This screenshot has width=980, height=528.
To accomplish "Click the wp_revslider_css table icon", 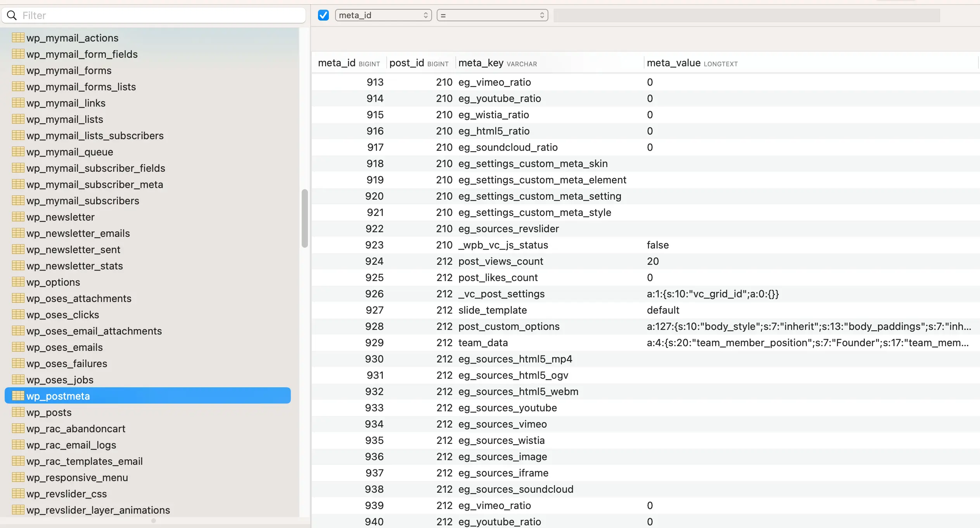I will [x=18, y=493].
